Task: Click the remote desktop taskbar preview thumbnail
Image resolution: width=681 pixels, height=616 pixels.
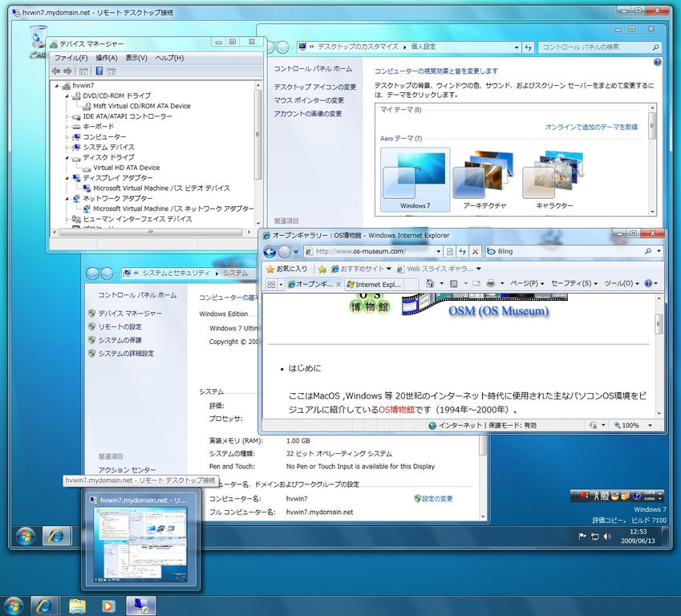Action: pos(140,545)
